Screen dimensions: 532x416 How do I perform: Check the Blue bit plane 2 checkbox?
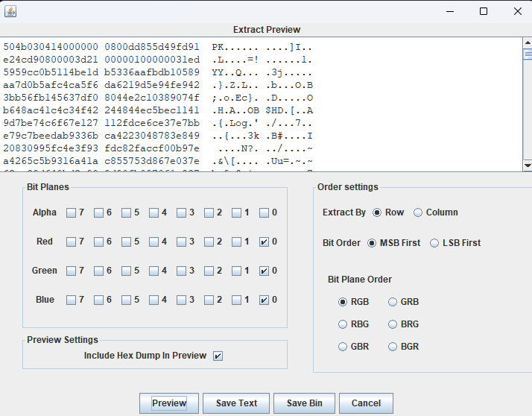click(x=209, y=300)
